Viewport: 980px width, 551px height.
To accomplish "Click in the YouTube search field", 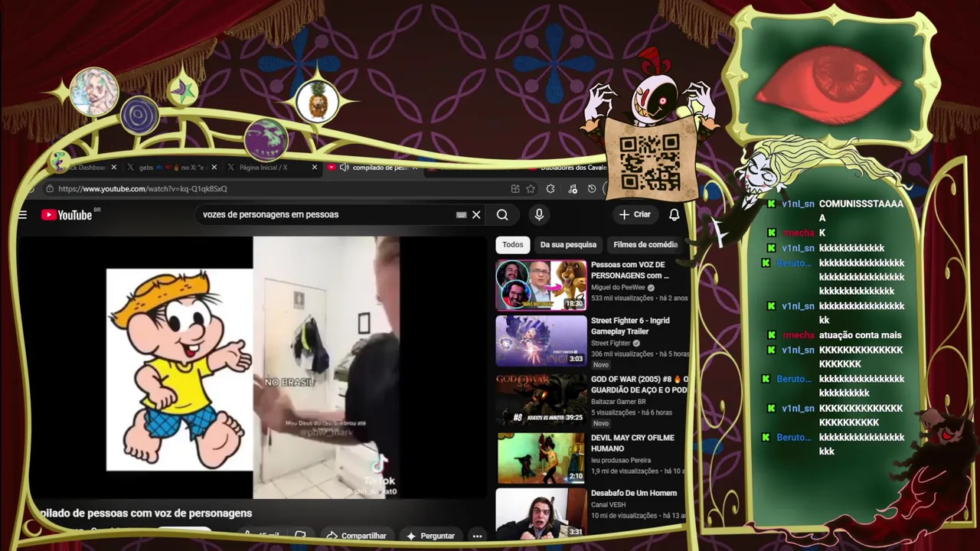I will [x=325, y=215].
